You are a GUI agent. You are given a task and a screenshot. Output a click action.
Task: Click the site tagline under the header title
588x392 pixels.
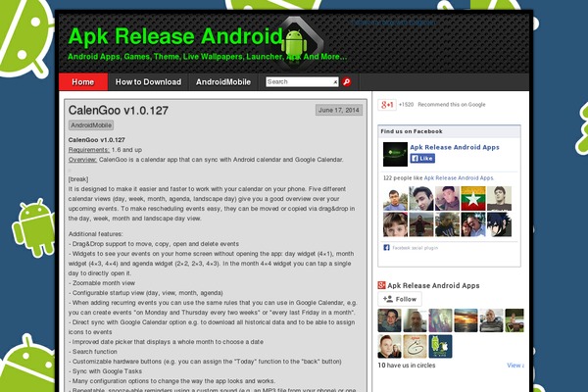point(208,57)
